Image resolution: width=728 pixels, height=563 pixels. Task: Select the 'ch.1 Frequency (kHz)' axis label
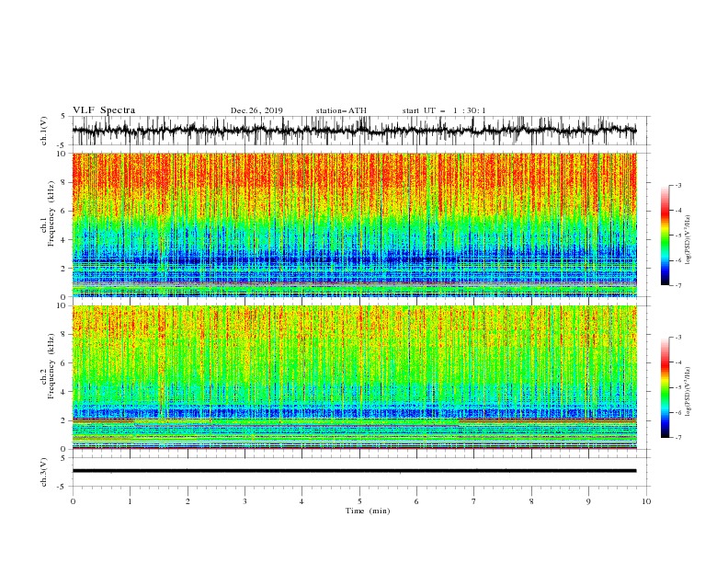[49, 213]
